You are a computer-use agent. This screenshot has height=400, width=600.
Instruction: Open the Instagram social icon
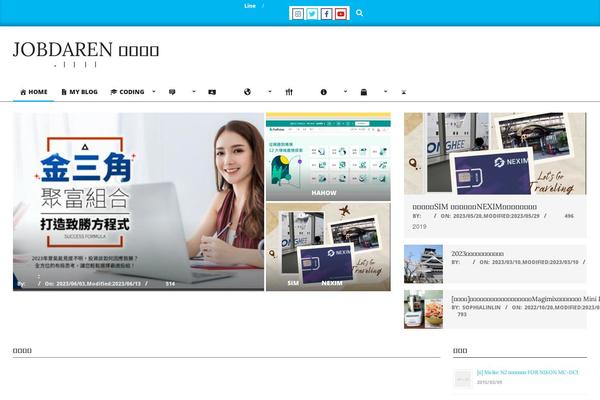pos(298,14)
